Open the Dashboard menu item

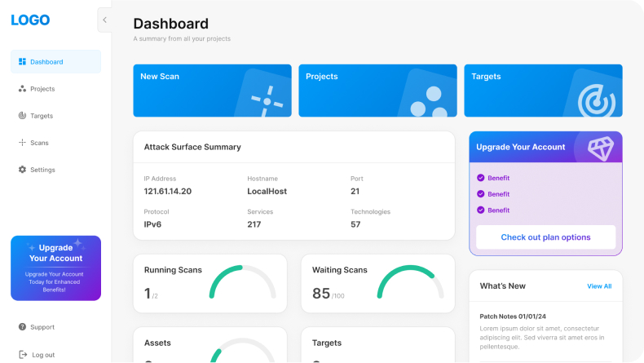point(56,62)
